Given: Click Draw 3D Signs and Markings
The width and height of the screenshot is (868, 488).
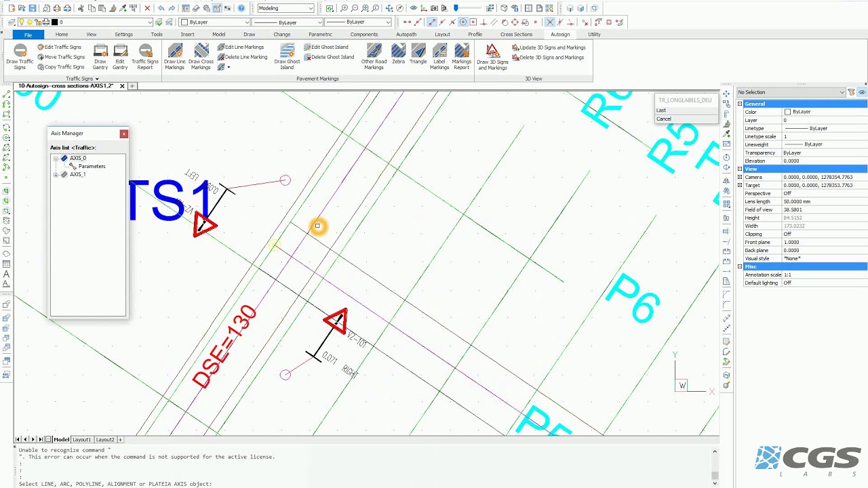Looking at the screenshot, I should [493, 56].
